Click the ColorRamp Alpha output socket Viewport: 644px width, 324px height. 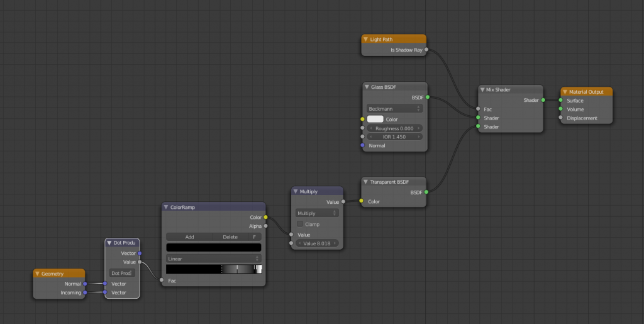point(266,226)
